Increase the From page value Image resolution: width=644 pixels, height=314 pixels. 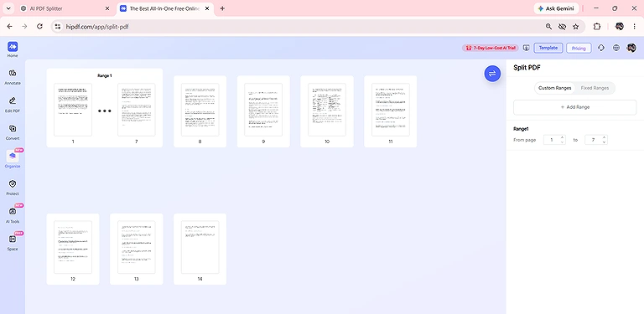tap(563, 137)
